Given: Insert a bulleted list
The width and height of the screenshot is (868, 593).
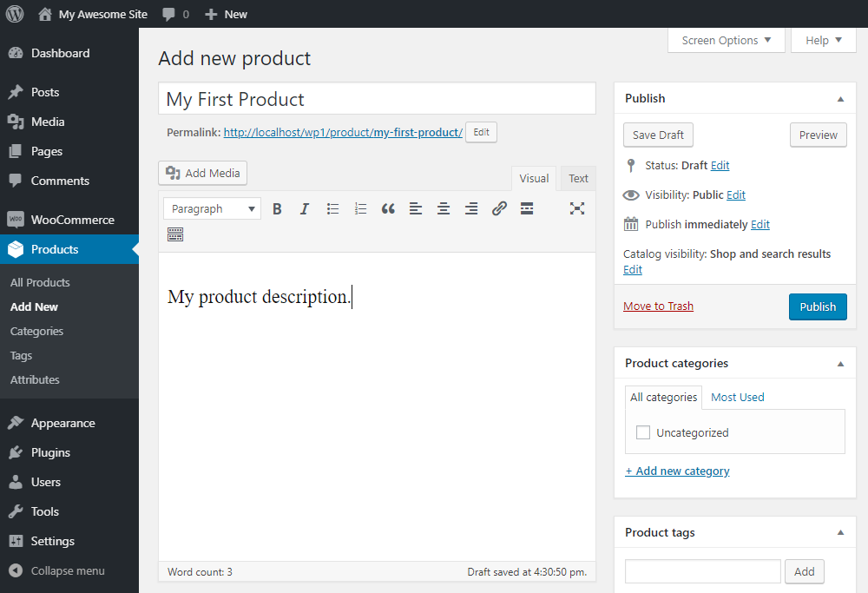Looking at the screenshot, I should 332,208.
